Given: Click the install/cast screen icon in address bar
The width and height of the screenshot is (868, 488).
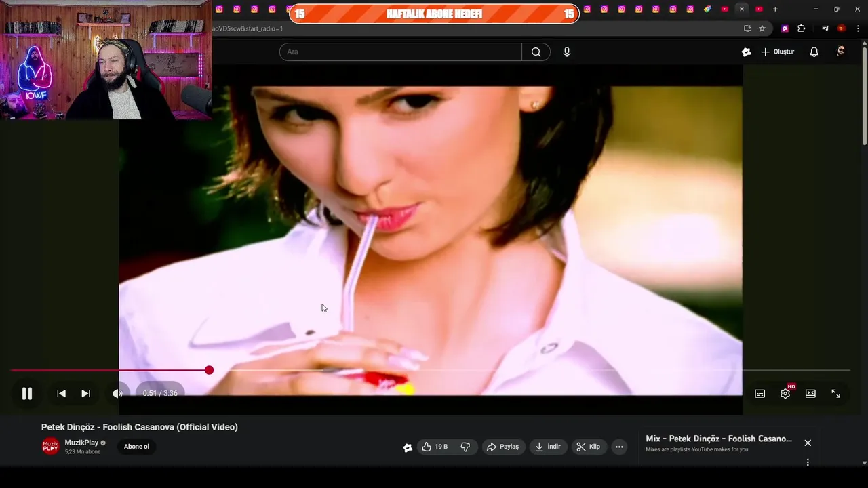Looking at the screenshot, I should [747, 28].
